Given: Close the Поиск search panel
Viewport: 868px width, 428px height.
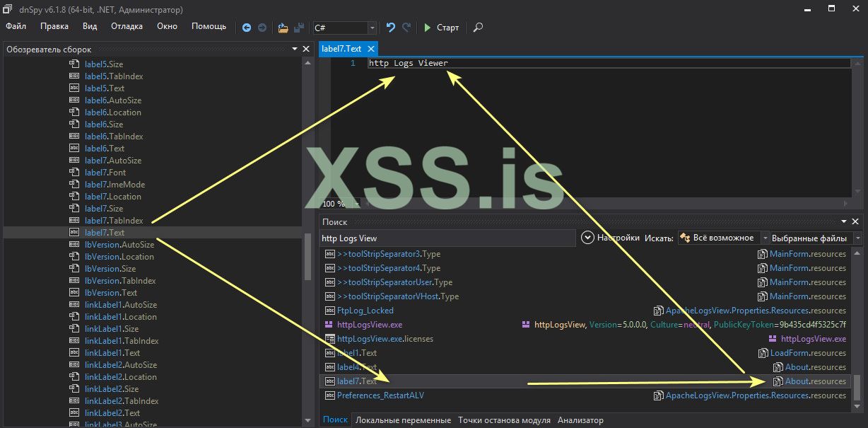Looking at the screenshot, I should [x=855, y=221].
